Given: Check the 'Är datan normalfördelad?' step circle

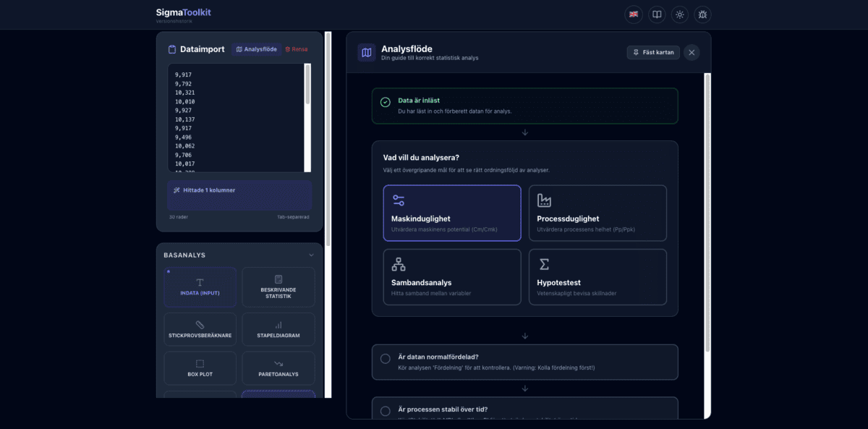Looking at the screenshot, I should pyautogui.click(x=386, y=359).
